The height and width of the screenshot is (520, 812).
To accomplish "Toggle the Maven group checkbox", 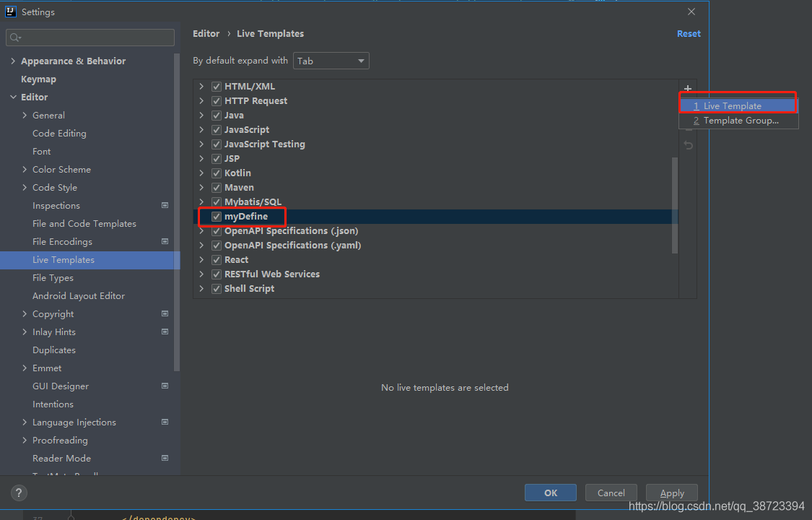I will coord(217,188).
